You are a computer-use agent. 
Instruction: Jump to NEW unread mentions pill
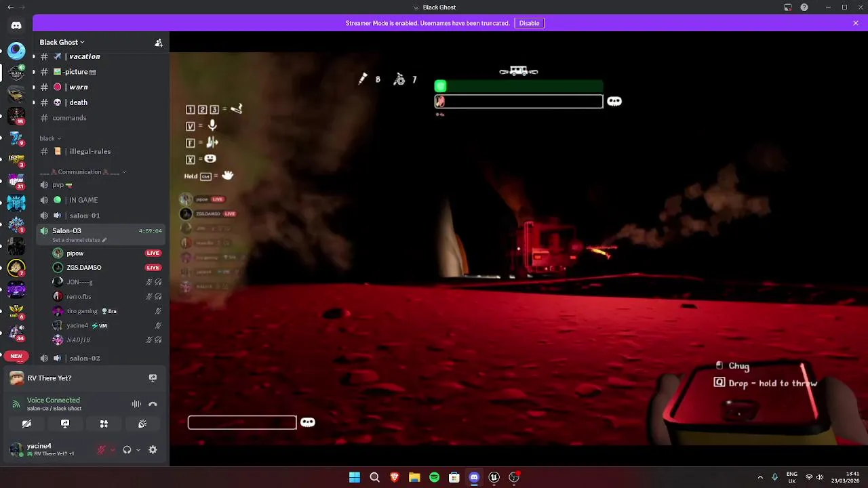pos(16,356)
